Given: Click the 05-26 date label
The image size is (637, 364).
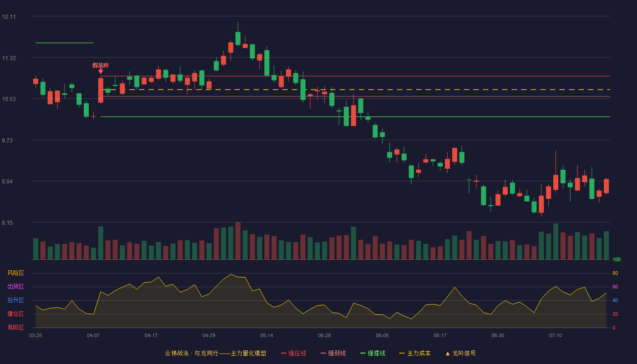Looking at the screenshot, I should [324, 335].
